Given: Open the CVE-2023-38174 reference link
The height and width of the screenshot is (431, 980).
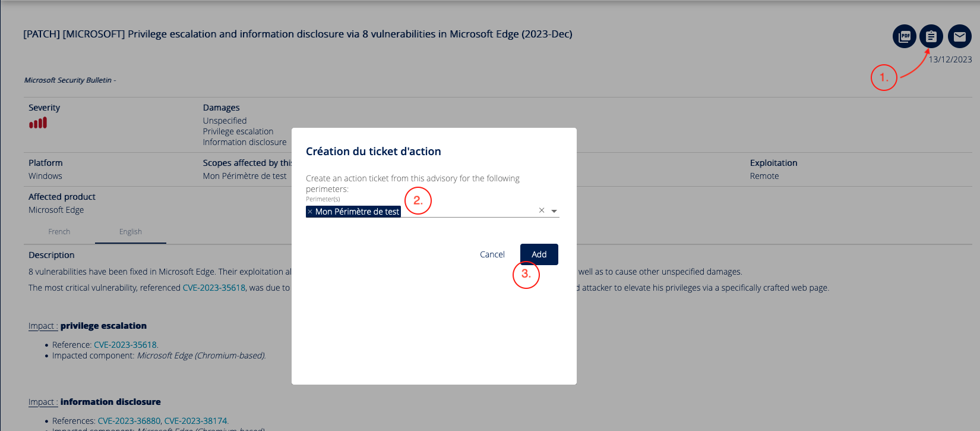Looking at the screenshot, I should pyautogui.click(x=195, y=421).
